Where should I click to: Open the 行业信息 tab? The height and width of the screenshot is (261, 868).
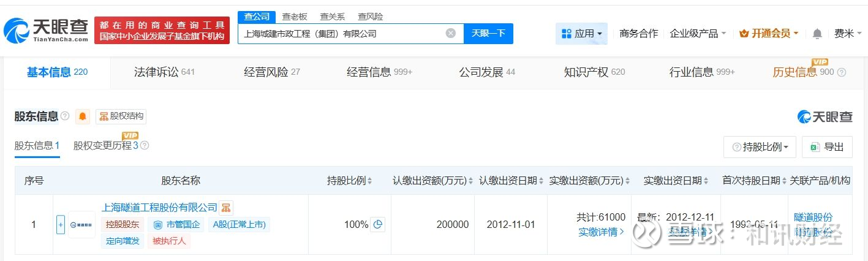(x=702, y=72)
